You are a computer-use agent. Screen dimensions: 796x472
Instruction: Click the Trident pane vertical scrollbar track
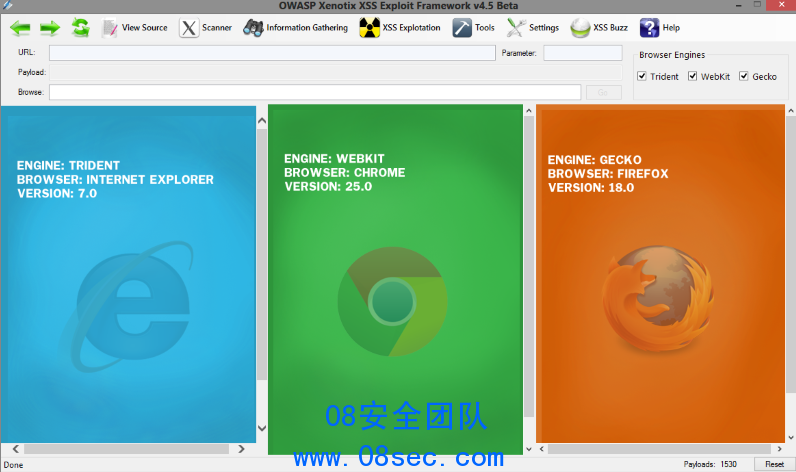point(262,254)
